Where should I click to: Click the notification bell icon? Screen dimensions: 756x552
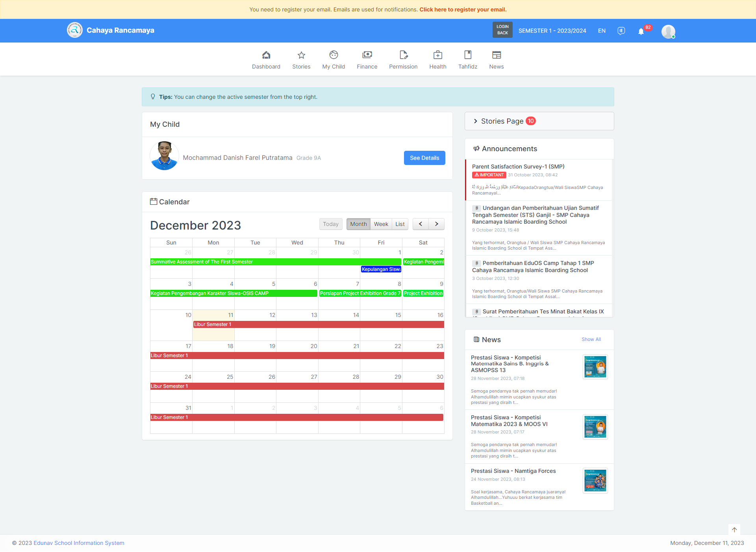click(x=641, y=31)
